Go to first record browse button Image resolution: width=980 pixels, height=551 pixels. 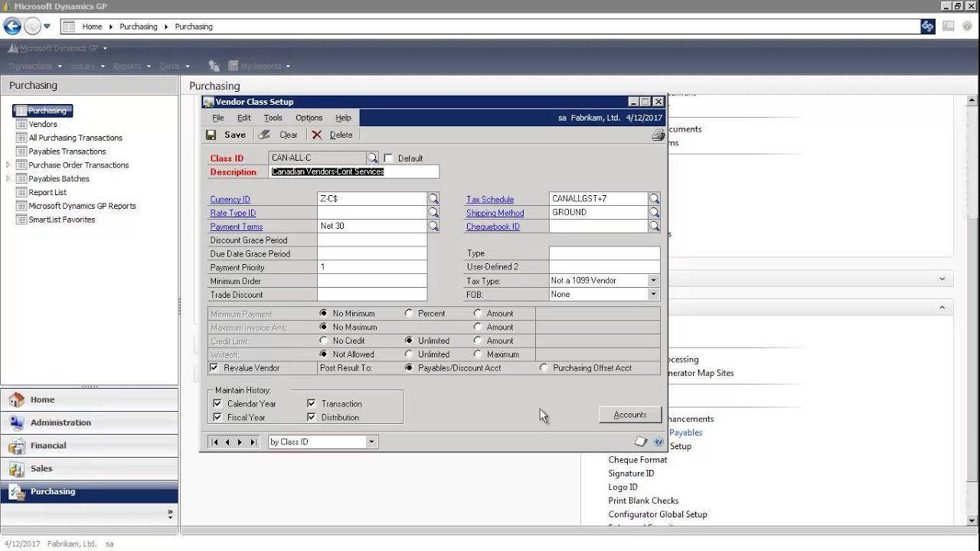pyautogui.click(x=215, y=442)
